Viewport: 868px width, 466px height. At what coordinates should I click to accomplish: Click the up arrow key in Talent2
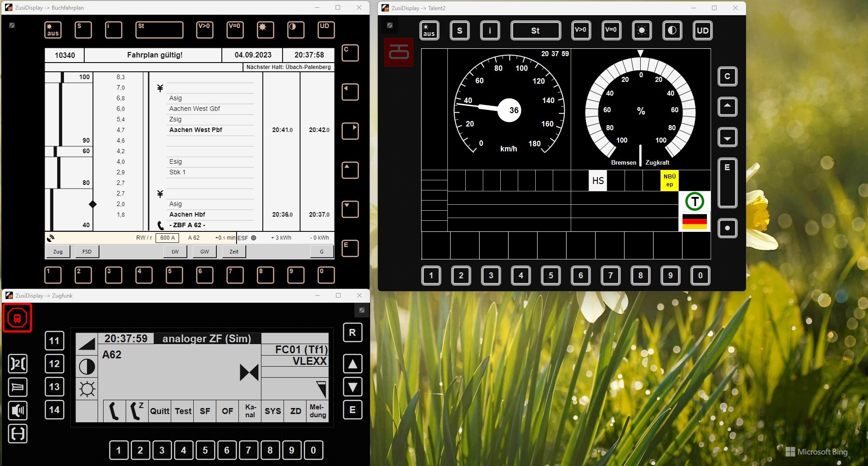pos(728,107)
